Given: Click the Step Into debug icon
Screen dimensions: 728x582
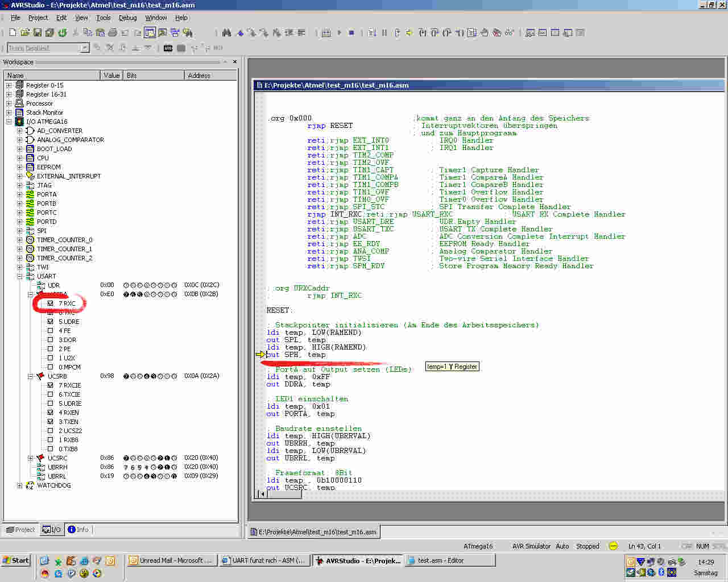Looking at the screenshot, I should (x=423, y=33).
